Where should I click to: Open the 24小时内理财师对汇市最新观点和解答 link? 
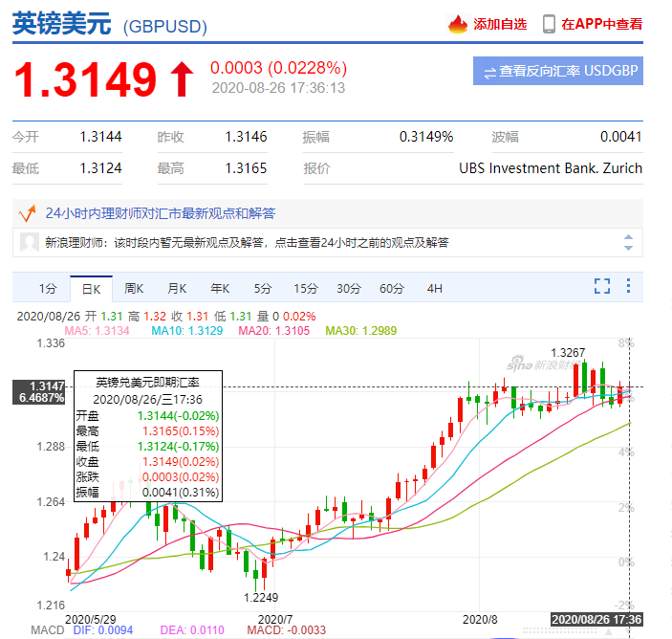pos(160,212)
